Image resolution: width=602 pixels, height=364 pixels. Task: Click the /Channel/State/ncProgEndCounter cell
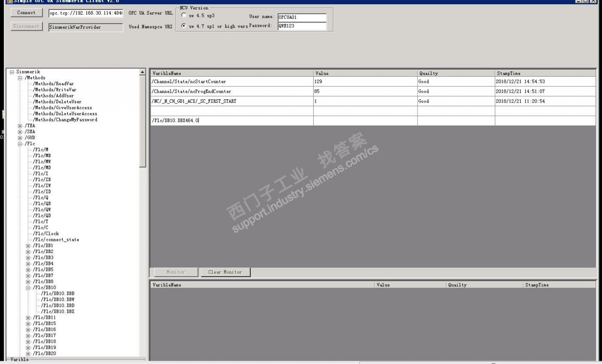[x=232, y=92]
